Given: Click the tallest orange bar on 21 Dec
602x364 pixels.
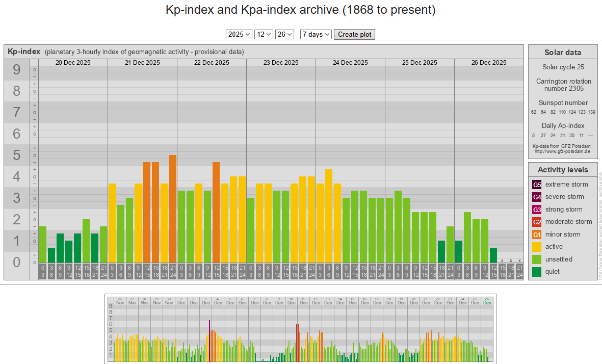Looking at the screenshot, I should point(173,209).
